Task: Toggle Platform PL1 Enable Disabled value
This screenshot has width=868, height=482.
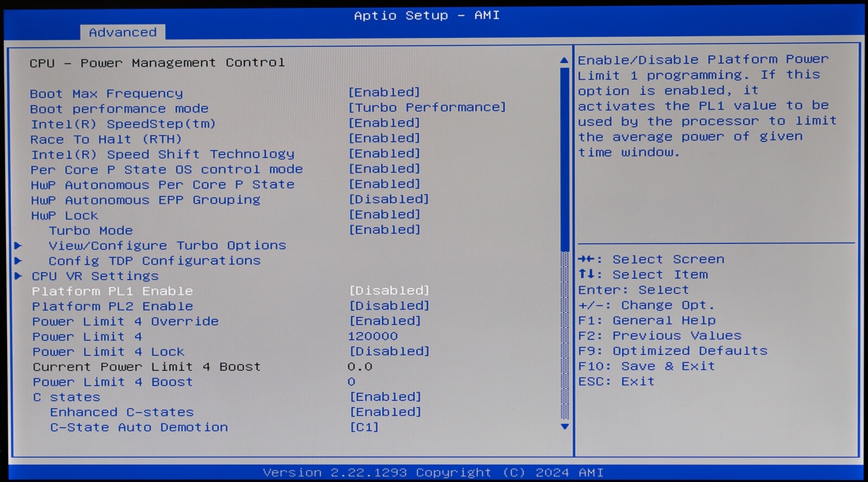Action: pyautogui.click(x=389, y=291)
